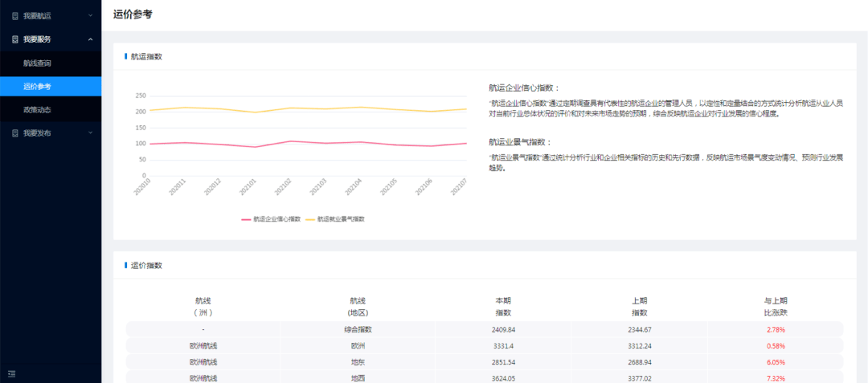The image size is (868, 383).
Task: Click the yellow legend line marker
Action: pos(309,219)
